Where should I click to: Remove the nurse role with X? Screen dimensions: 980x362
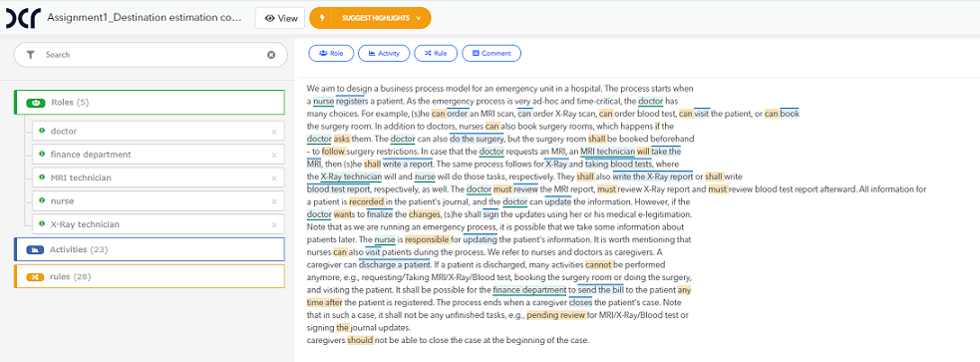pyautogui.click(x=274, y=201)
